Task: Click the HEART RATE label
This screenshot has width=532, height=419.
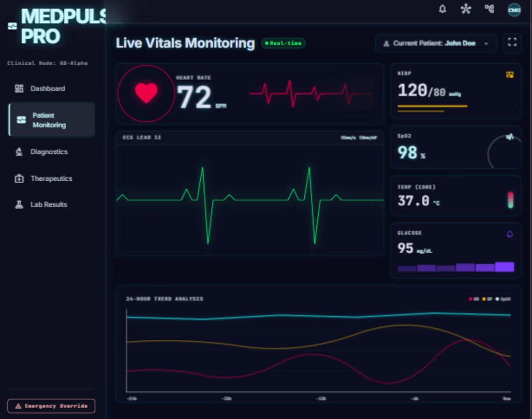Action: (193, 78)
